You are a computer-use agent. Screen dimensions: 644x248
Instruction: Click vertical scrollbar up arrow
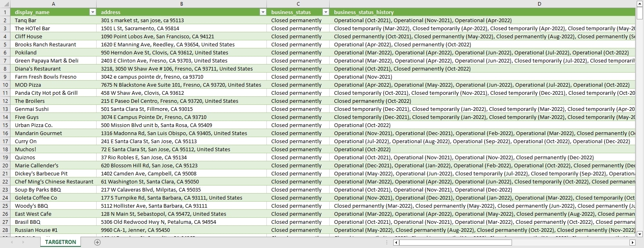pyautogui.click(x=640, y=4)
